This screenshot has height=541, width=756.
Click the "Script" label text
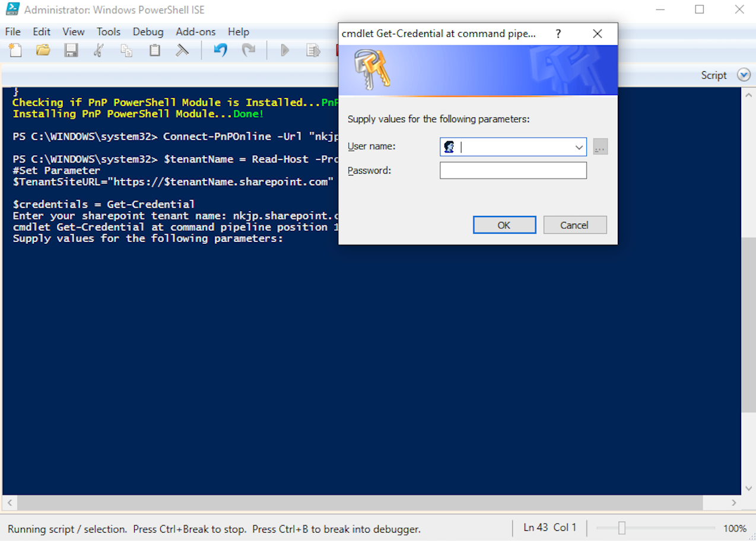(x=714, y=75)
